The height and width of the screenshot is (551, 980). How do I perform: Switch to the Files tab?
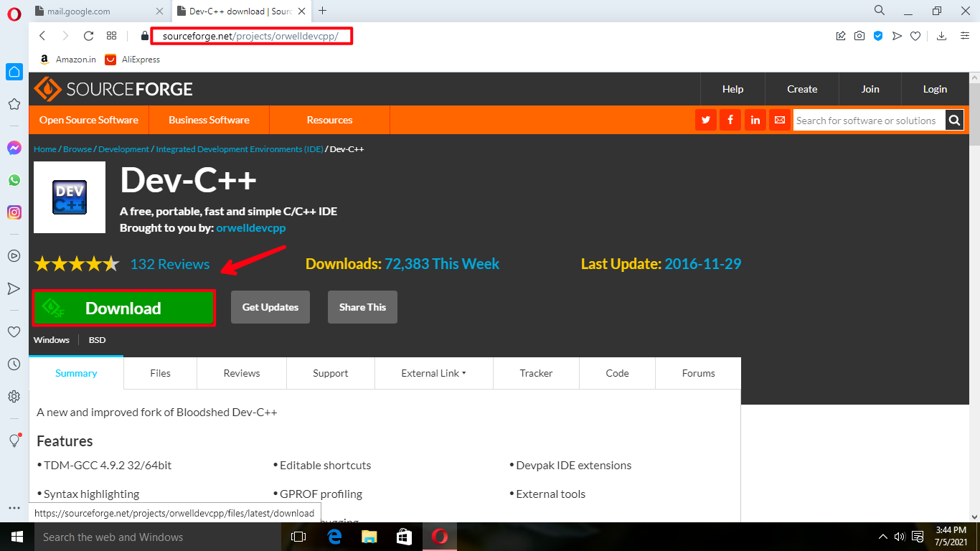[x=160, y=373]
